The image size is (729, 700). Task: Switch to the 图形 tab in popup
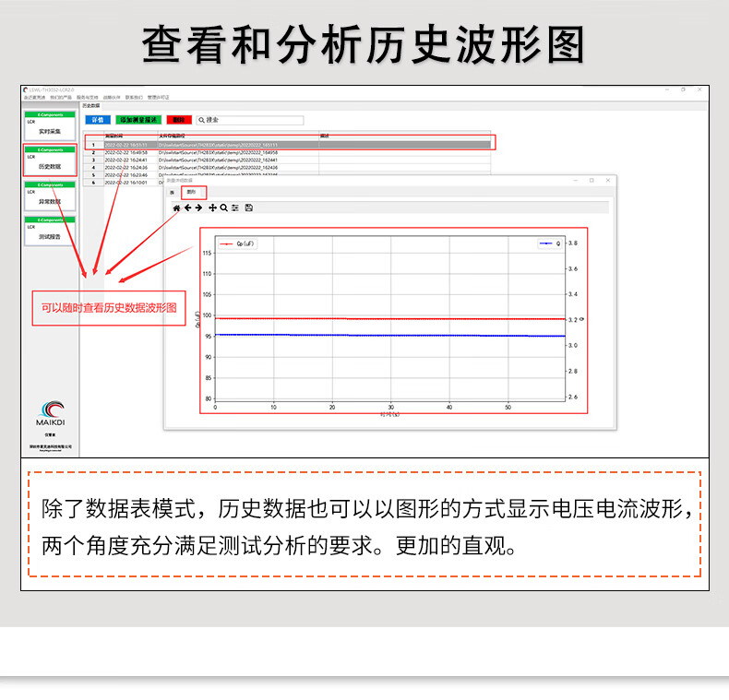(x=192, y=192)
